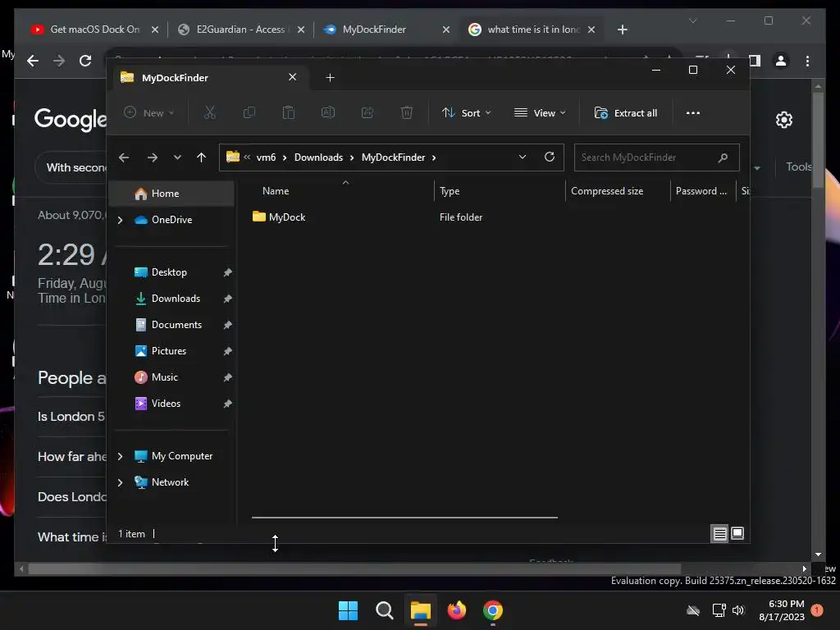Click File Explorer icon in taskbar

(421, 610)
